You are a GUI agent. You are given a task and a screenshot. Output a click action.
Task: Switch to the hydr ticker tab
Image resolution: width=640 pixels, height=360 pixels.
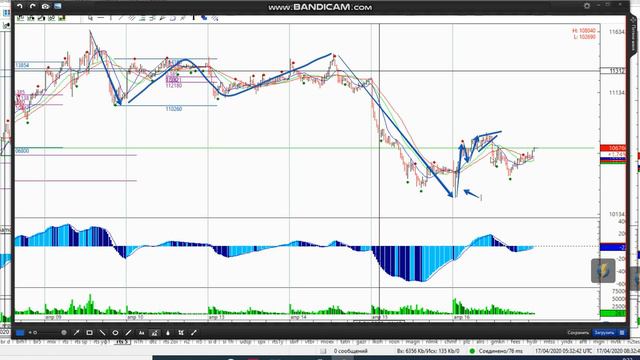(x=531, y=342)
